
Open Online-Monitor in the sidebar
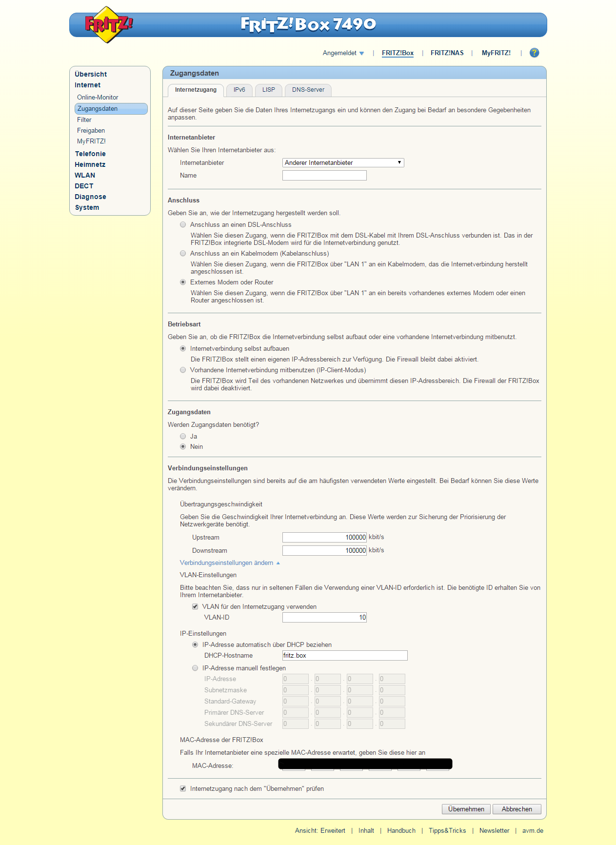[98, 98]
